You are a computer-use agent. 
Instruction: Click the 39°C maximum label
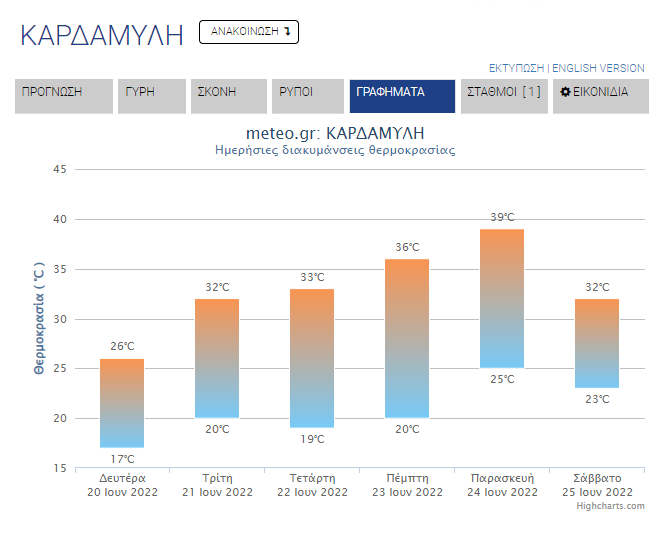503,217
